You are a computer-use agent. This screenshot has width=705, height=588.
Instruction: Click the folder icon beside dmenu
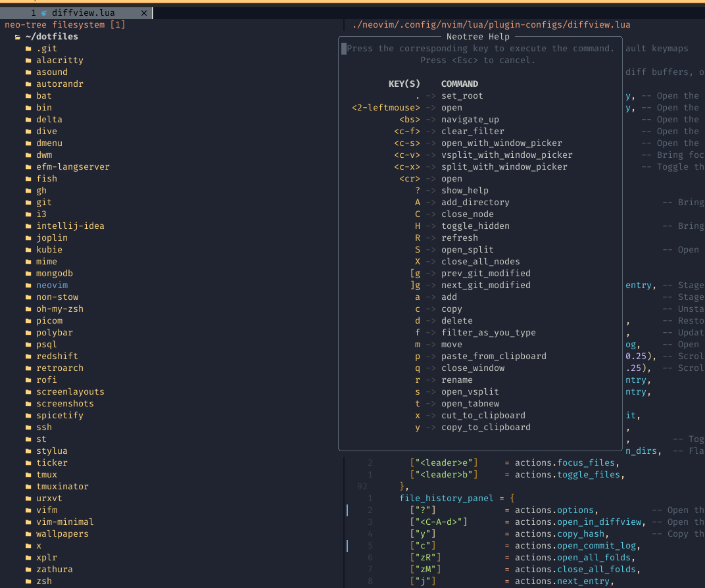pyautogui.click(x=28, y=143)
